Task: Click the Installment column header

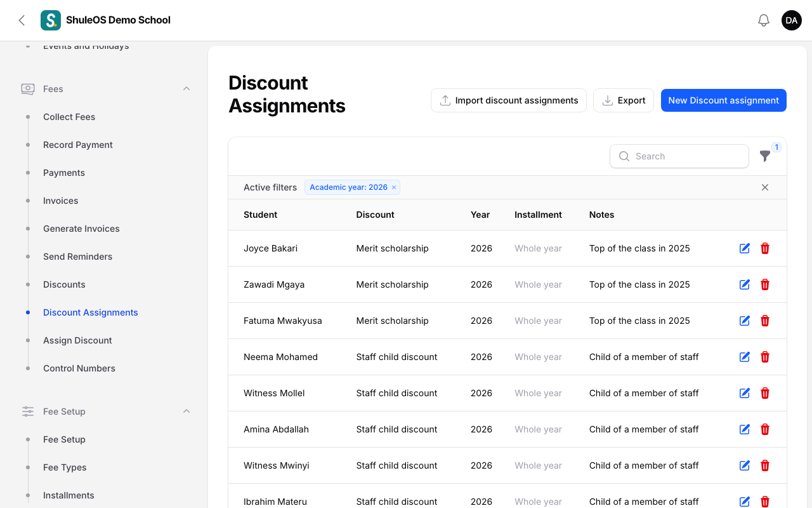Action: click(538, 215)
